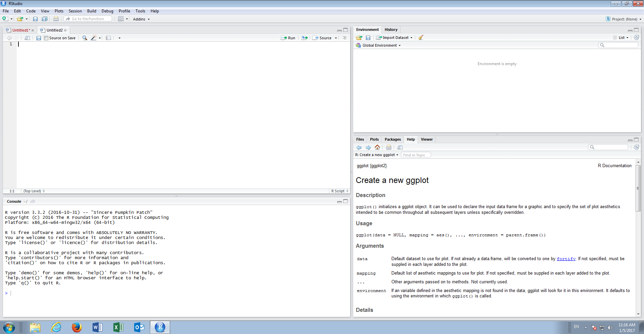This screenshot has height=334, width=644.
Task: Expand Source button dropdown arrow
Action: [x=336, y=38]
